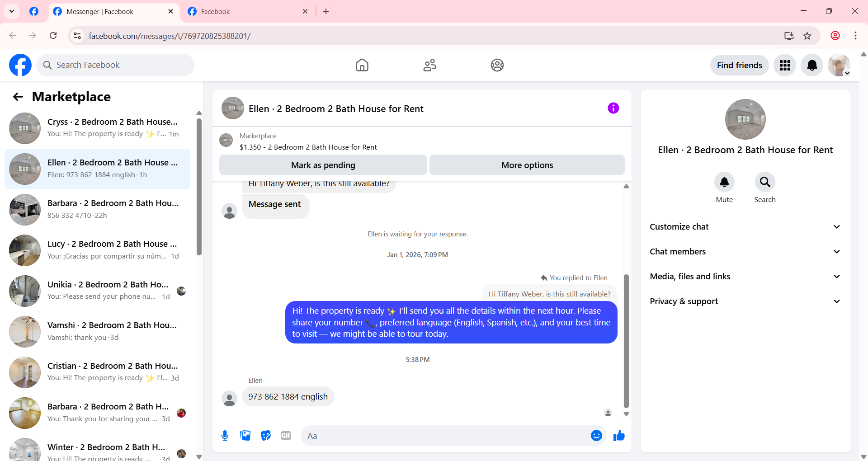Image resolution: width=868 pixels, height=461 pixels.
Task: Click Ellen's '973 862 1884 english' message
Action: (288, 397)
